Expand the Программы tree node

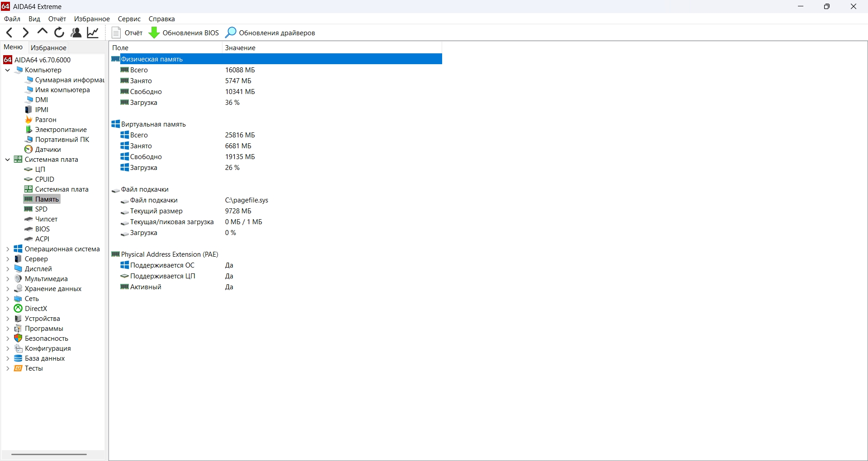[x=8, y=329]
